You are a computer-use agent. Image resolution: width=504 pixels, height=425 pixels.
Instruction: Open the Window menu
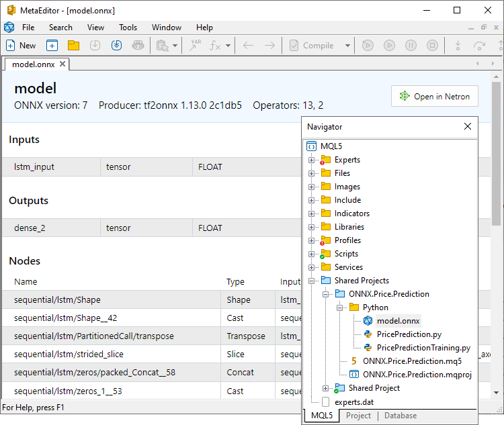[x=167, y=28]
